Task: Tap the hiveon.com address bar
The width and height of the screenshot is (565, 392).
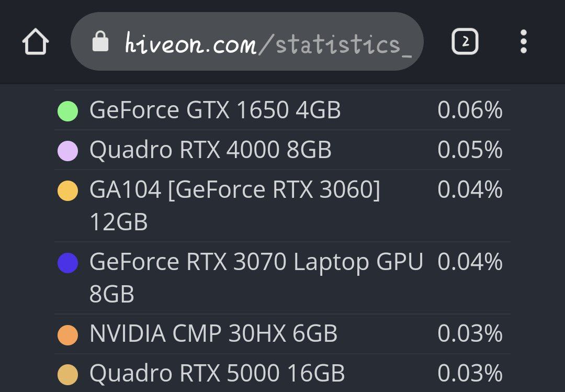Action: pos(267,43)
